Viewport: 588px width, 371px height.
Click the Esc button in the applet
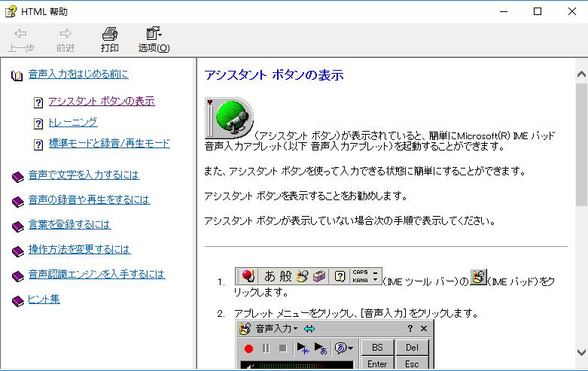[x=412, y=363]
